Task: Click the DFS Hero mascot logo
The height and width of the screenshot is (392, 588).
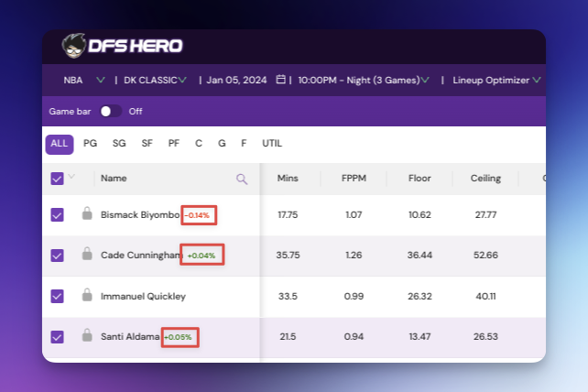Action: [74, 46]
